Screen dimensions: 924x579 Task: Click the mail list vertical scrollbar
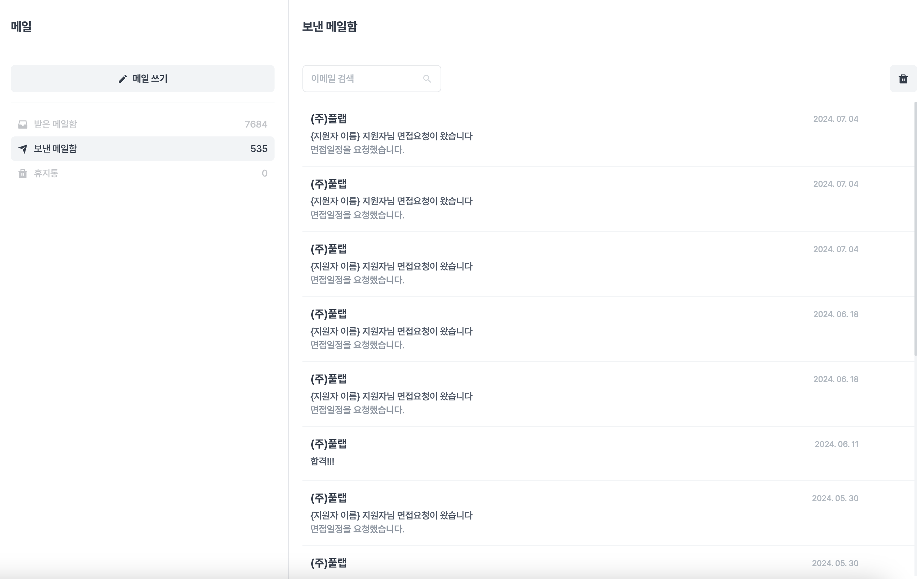coord(915,229)
